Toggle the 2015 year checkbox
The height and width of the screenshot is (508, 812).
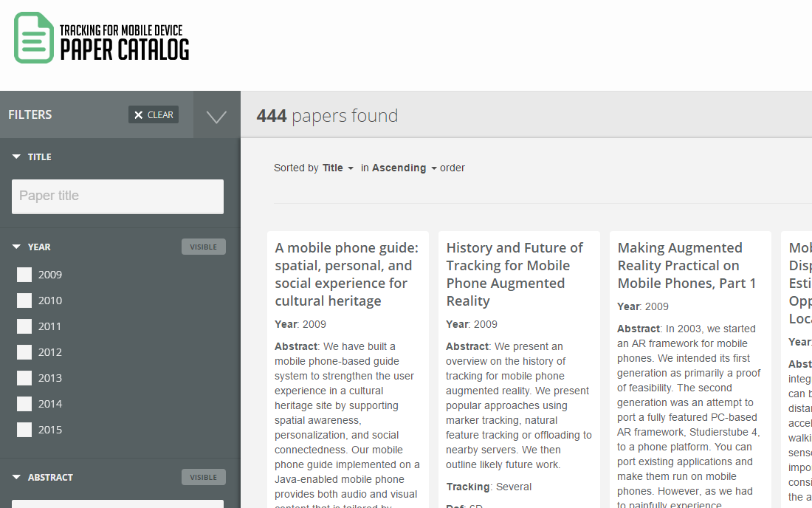click(24, 430)
